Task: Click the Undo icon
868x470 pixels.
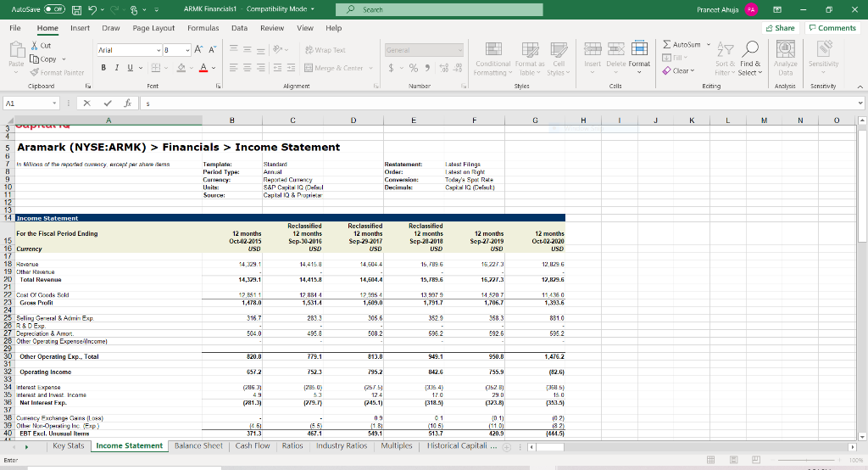Action: (92, 9)
